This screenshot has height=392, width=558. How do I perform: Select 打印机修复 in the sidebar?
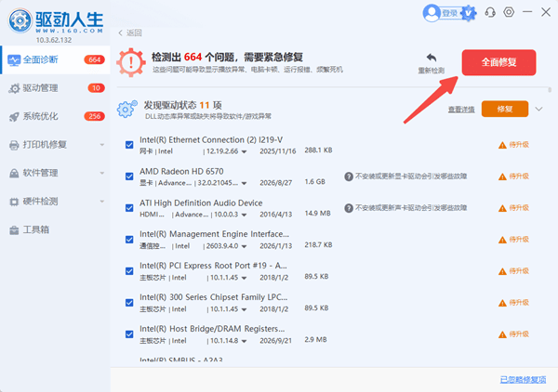coord(55,145)
